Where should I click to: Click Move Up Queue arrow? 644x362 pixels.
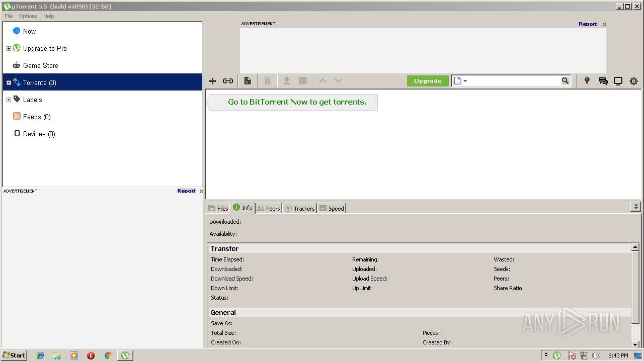pos(323,81)
